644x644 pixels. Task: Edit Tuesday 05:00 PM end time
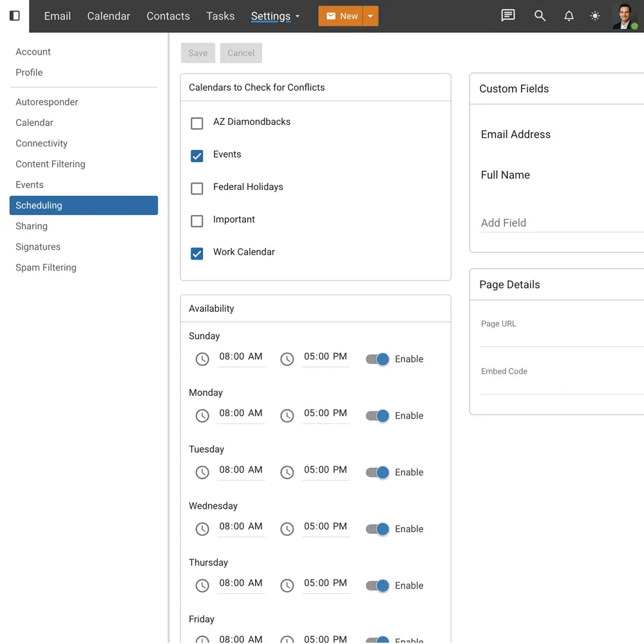click(326, 470)
